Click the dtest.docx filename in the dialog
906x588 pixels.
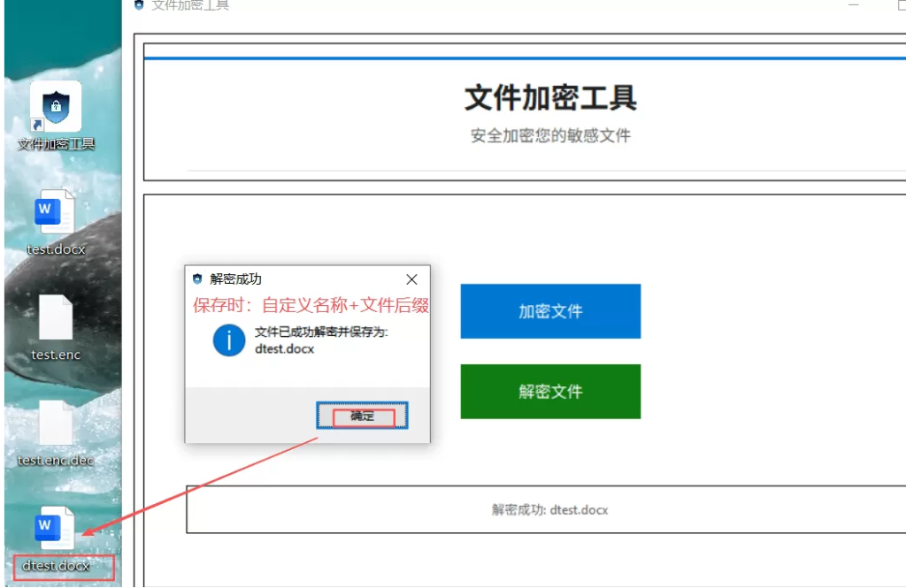pyautogui.click(x=284, y=349)
